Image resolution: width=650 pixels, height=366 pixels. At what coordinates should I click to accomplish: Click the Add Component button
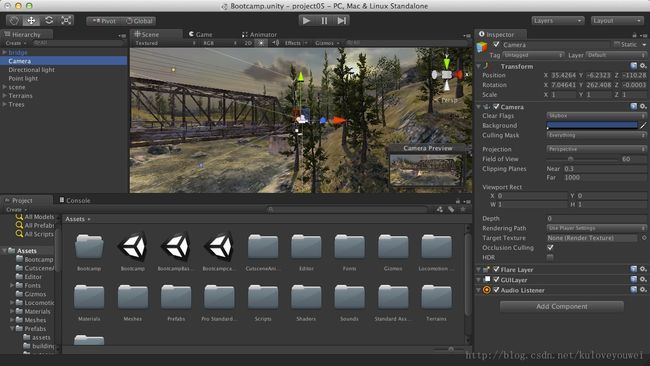click(562, 306)
